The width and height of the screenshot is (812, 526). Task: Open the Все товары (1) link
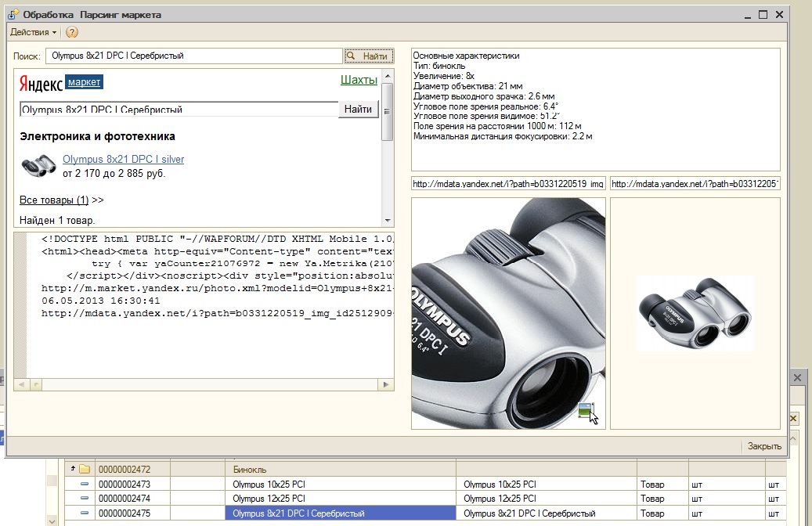click(54, 200)
